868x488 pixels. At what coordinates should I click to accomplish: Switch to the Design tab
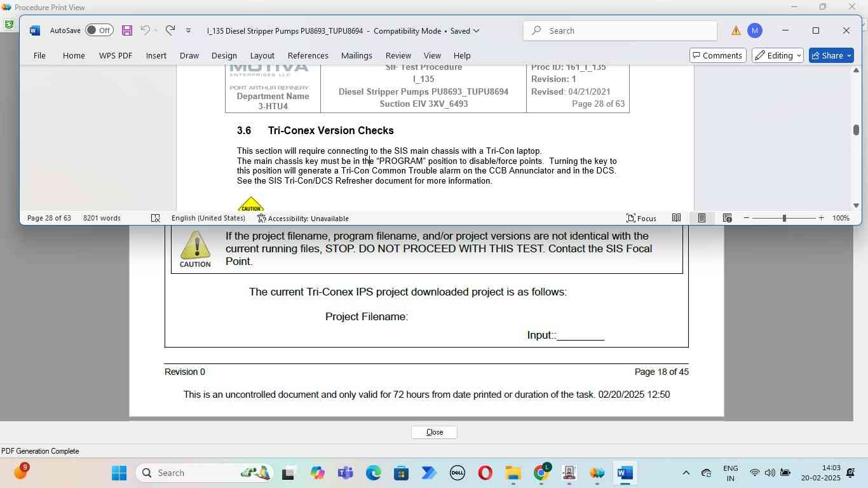pos(224,55)
